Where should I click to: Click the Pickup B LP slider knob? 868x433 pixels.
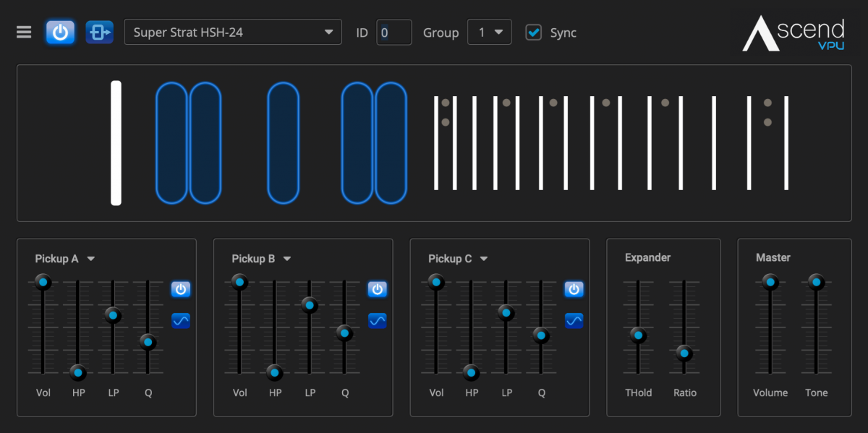[x=310, y=305]
